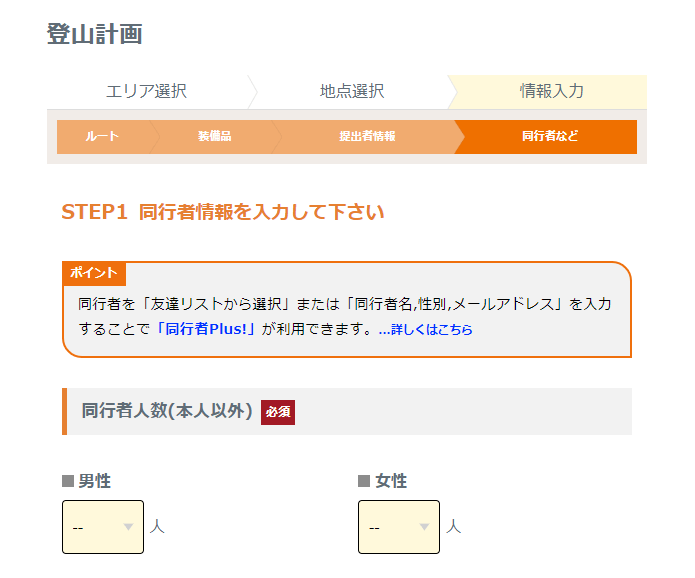This screenshot has width=695, height=578.
Task: Expand the 男性 count dropdown
Action: 103,527
